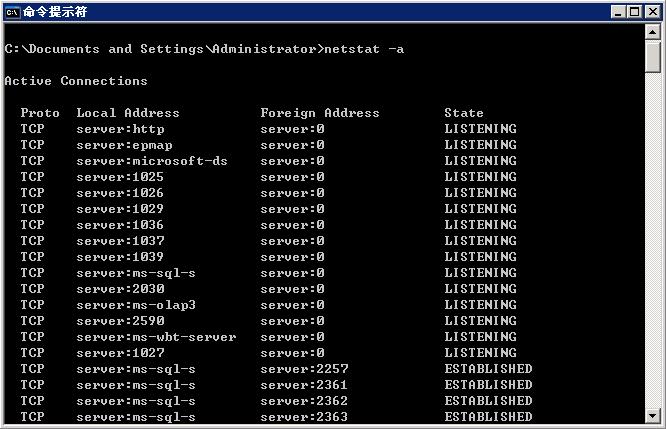666x429 pixels.
Task: Click the scrollbar down arrow
Action: [653, 415]
